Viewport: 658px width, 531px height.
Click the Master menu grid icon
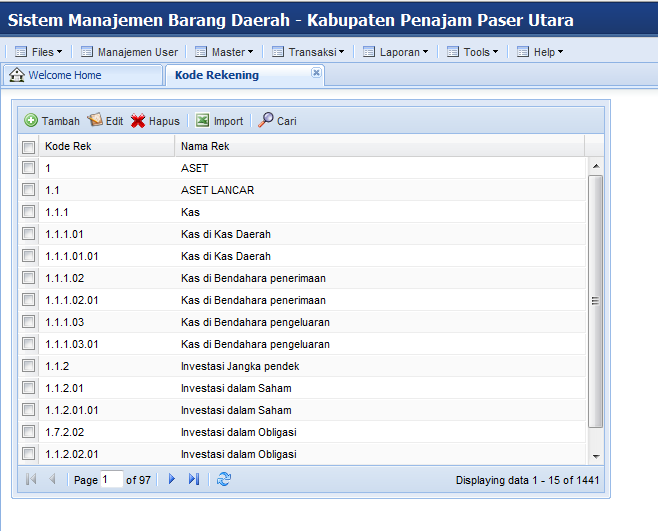click(x=201, y=52)
